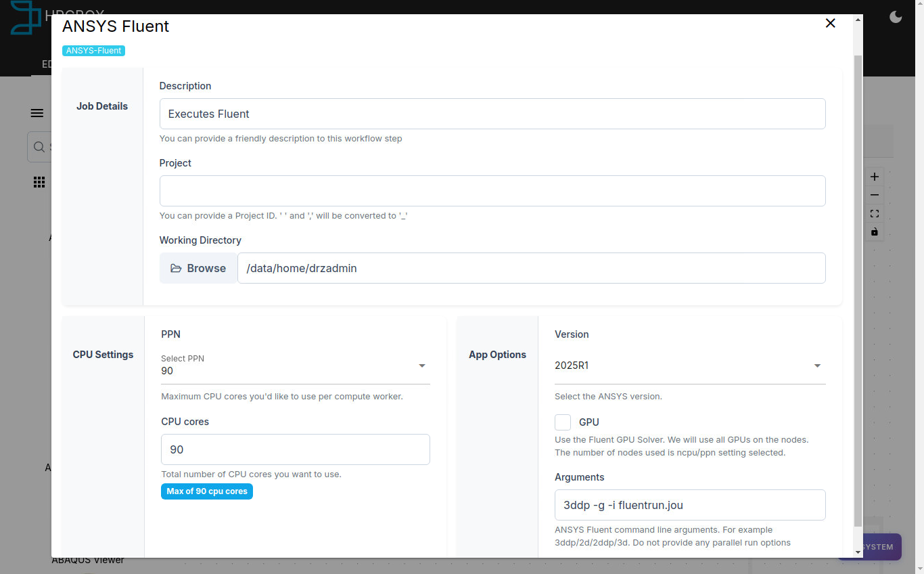Click the folder icon in Browse
Image resolution: width=924 pixels, height=574 pixels.
(x=176, y=268)
